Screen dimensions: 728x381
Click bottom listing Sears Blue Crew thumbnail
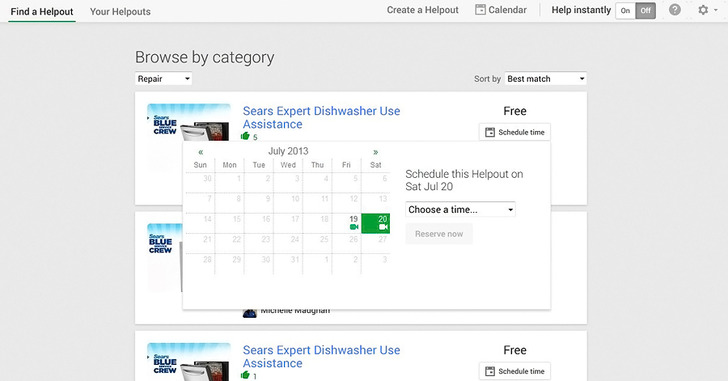pos(189,362)
